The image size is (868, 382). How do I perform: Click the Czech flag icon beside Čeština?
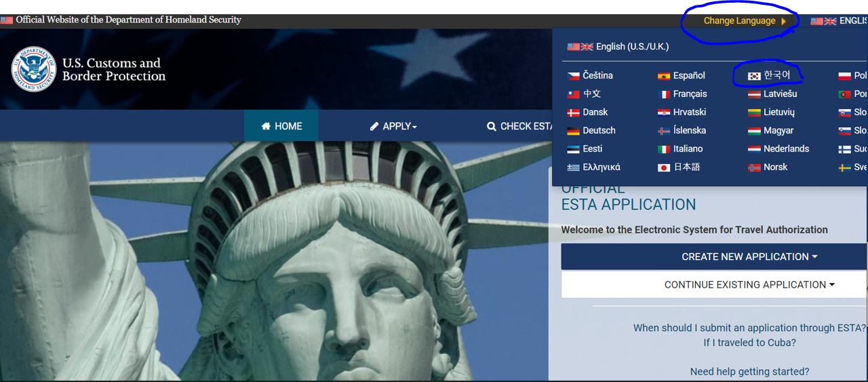[573, 76]
